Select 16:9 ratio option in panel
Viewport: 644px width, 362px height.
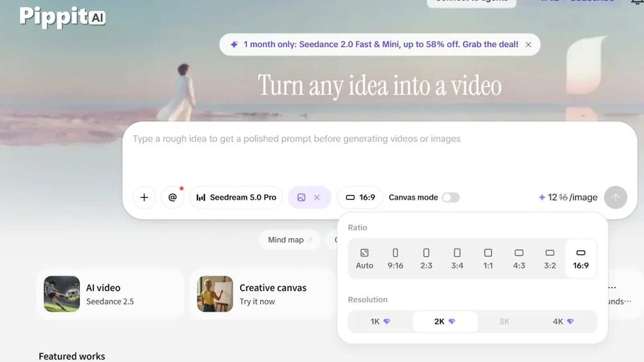click(581, 259)
